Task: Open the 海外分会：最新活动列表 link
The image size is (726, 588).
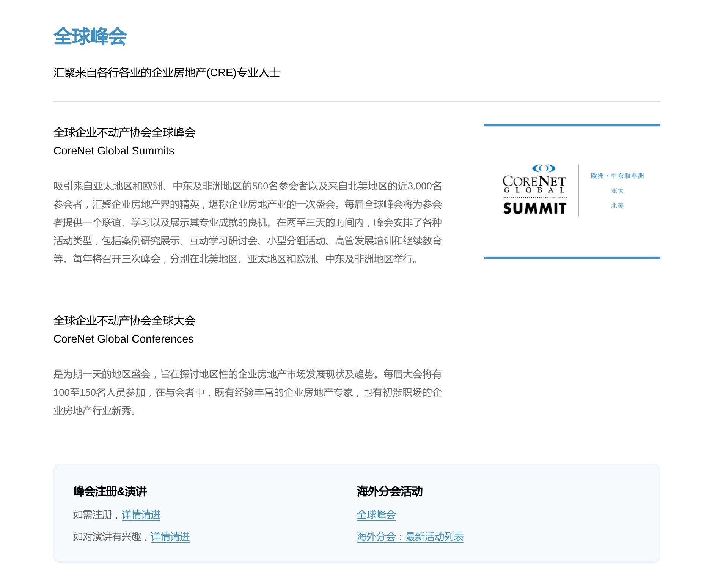Action: pyautogui.click(x=410, y=536)
